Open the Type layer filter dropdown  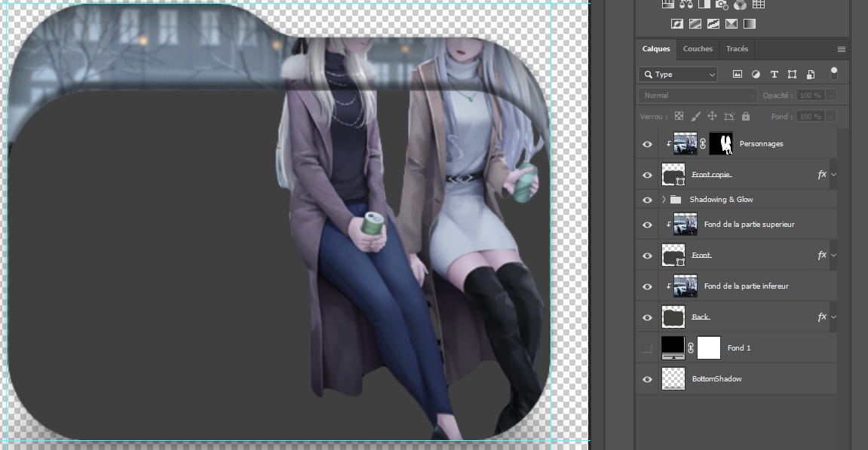click(678, 74)
